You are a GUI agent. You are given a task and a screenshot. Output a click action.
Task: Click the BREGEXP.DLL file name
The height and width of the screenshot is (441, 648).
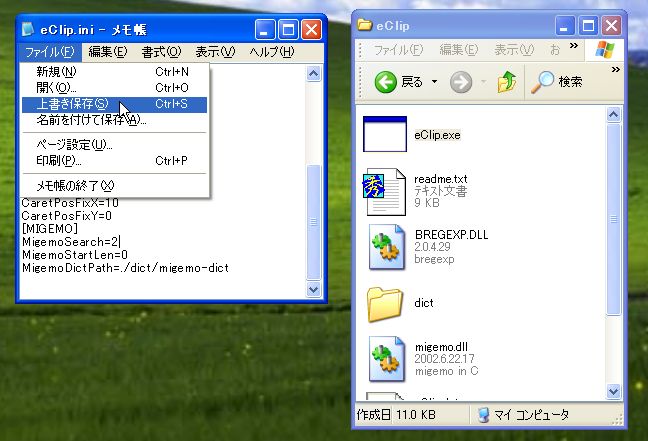pyautogui.click(x=451, y=235)
